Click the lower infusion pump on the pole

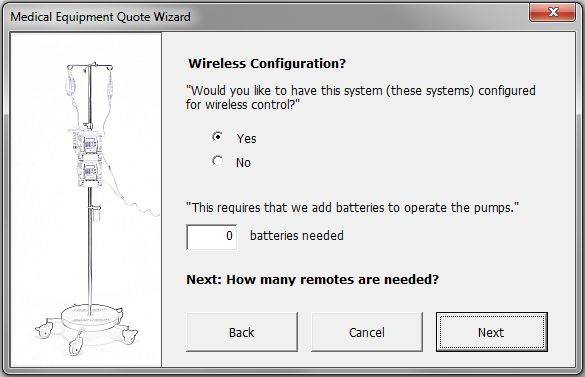click(x=89, y=171)
